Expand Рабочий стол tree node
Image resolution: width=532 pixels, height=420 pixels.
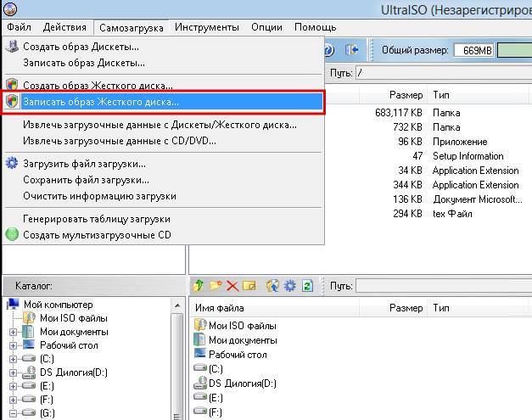coord(13,345)
